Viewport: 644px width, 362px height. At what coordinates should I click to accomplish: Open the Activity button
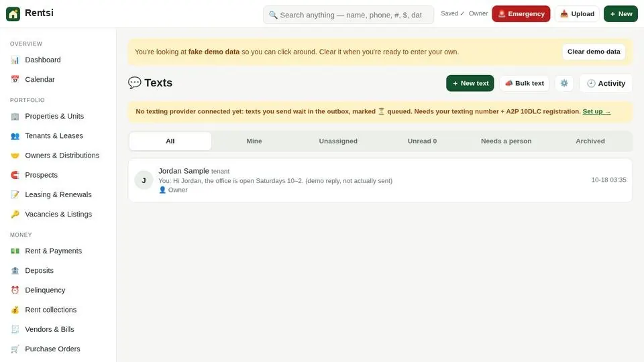(x=606, y=83)
